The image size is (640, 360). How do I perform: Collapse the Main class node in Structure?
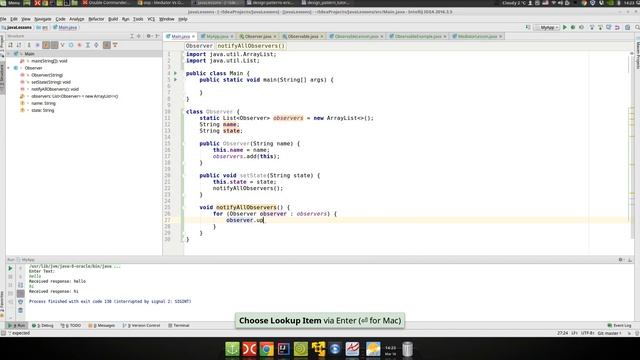click(9, 54)
